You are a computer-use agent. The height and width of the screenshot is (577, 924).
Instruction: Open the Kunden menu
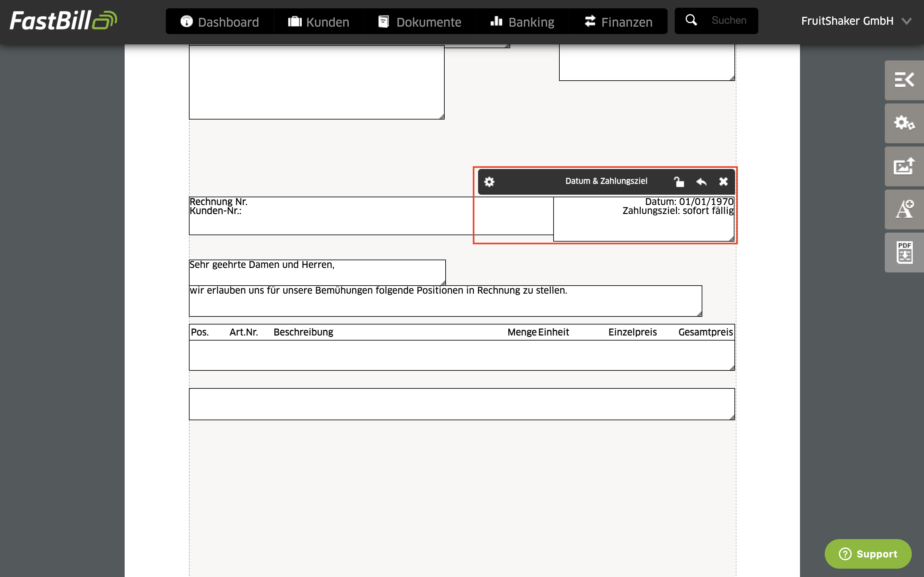coord(319,22)
